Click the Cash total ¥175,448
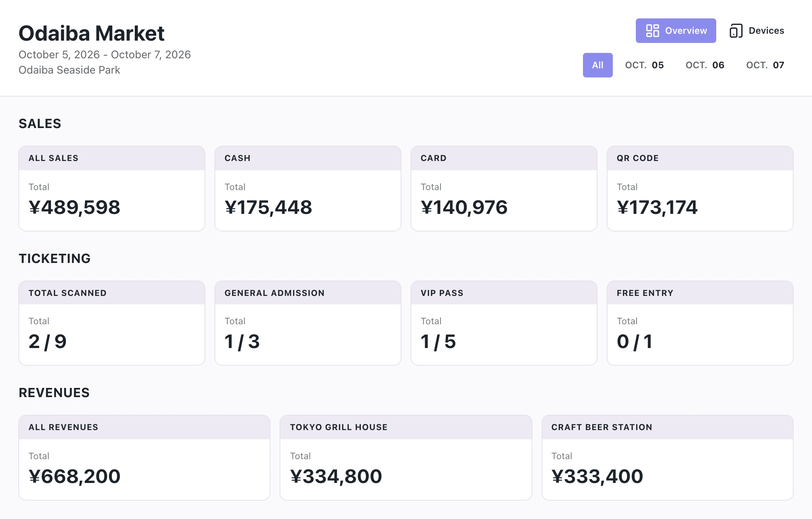Image resolution: width=812 pixels, height=519 pixels. point(268,207)
